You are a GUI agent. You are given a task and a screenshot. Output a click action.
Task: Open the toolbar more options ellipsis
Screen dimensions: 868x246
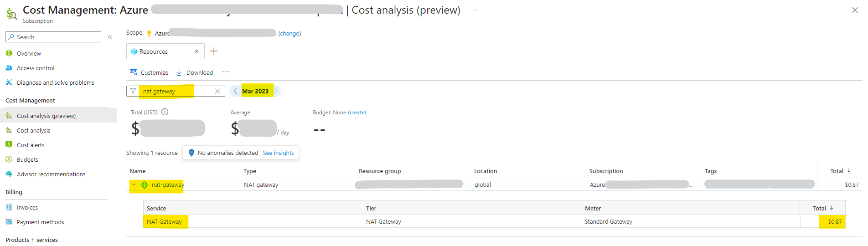coord(226,72)
